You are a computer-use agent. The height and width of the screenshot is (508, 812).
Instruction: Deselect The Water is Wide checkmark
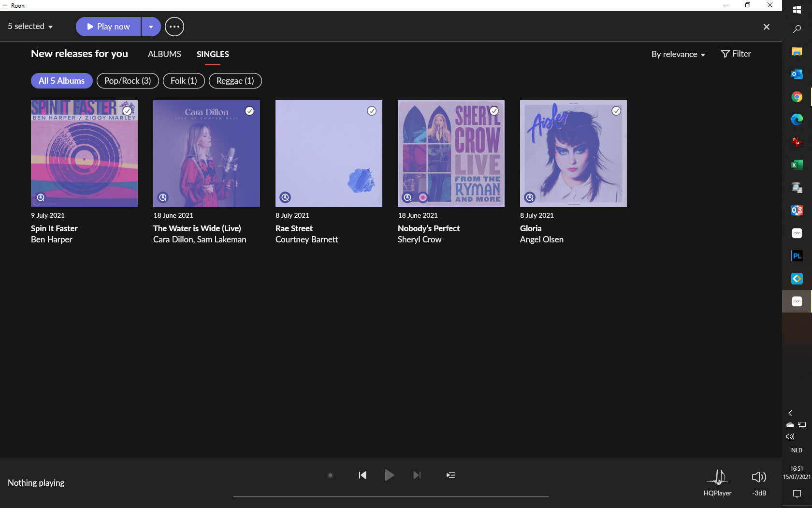pos(249,111)
